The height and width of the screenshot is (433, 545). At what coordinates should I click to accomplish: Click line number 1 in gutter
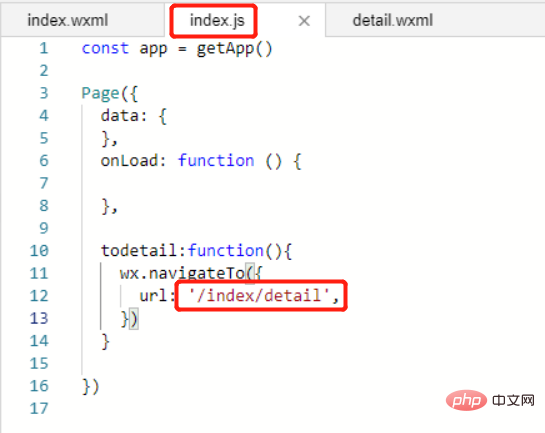point(43,48)
